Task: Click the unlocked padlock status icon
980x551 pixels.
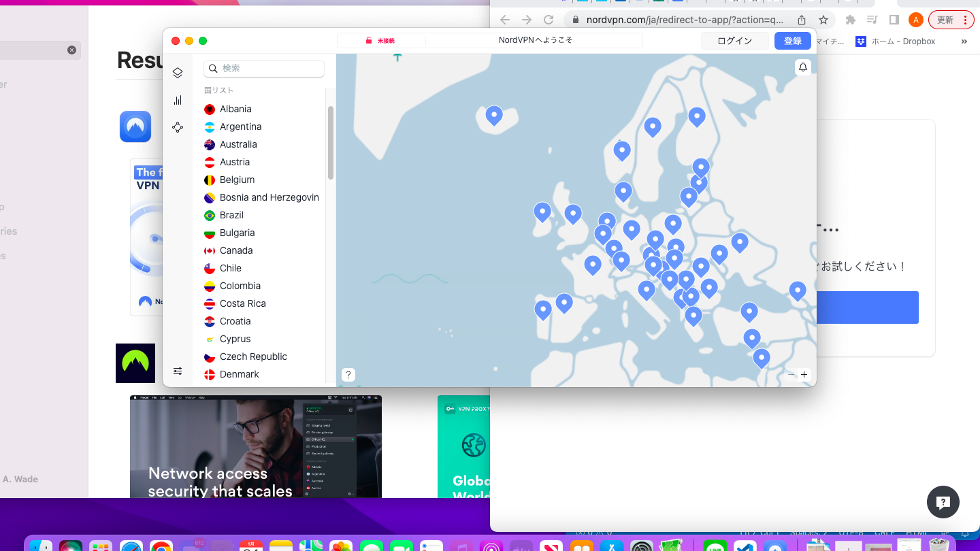Action: click(369, 41)
